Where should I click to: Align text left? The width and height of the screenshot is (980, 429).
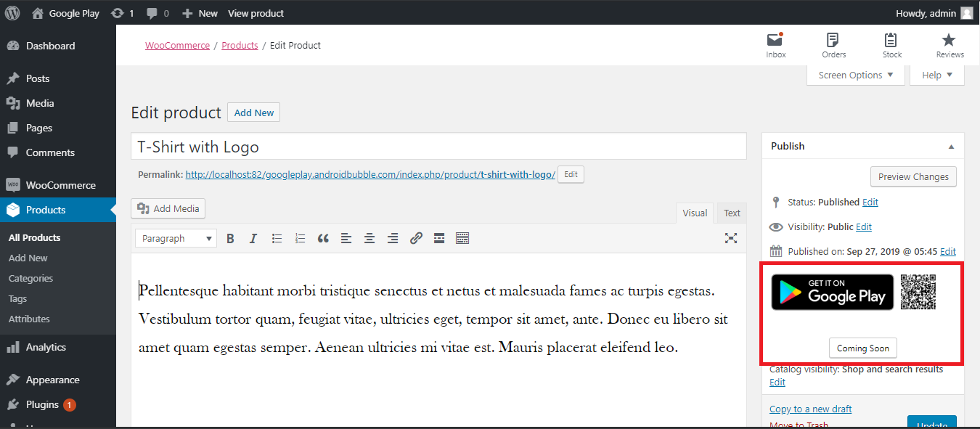tap(346, 238)
